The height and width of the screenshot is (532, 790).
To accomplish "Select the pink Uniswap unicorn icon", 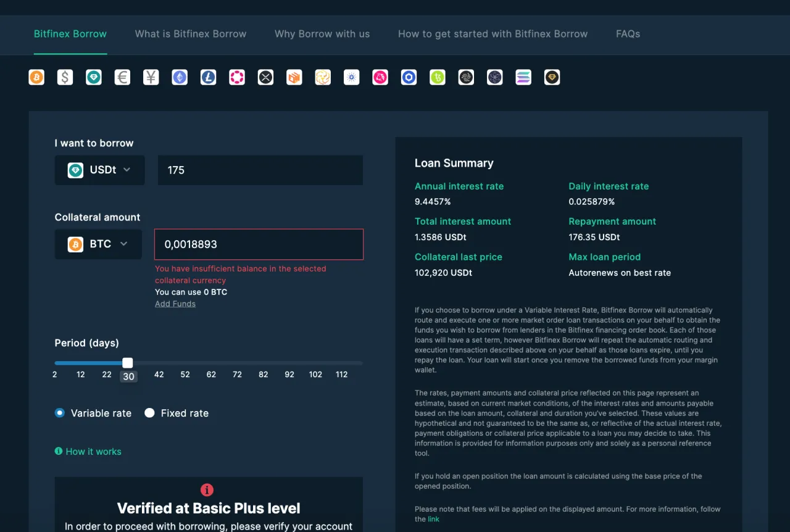I will click(x=380, y=77).
